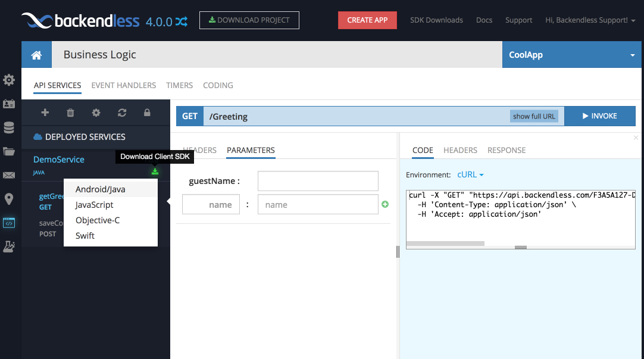This screenshot has height=359, width=644.
Task: Open Files folder icon in sidebar
Action: (8, 152)
